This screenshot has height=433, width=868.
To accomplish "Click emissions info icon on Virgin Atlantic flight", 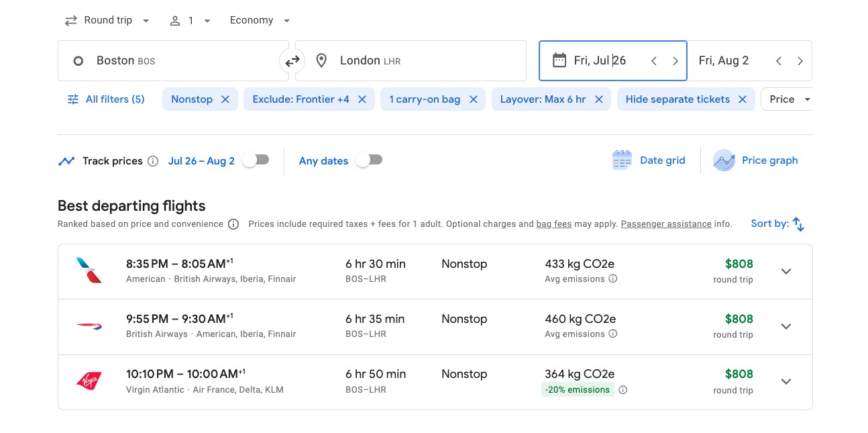I will [x=623, y=389].
